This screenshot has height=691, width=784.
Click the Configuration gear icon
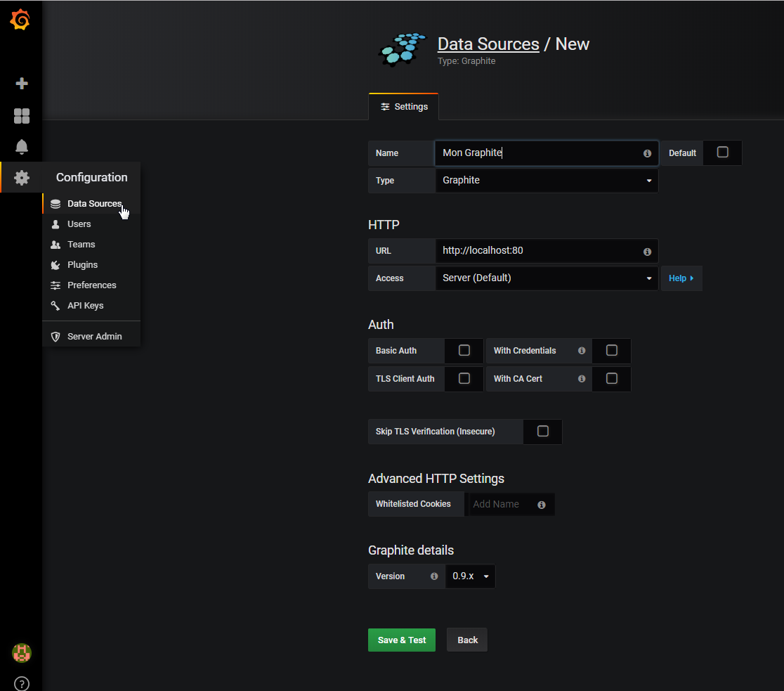[x=22, y=178]
